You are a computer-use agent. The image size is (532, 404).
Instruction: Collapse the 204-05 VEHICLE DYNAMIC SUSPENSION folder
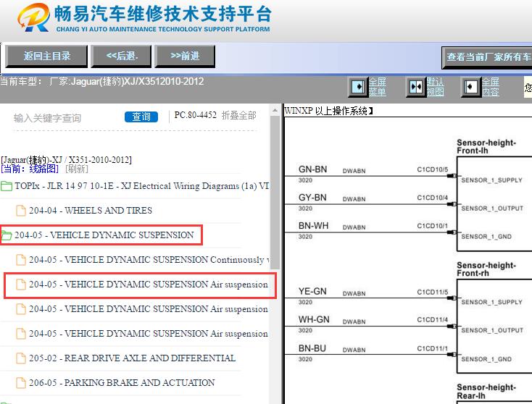(x=104, y=235)
